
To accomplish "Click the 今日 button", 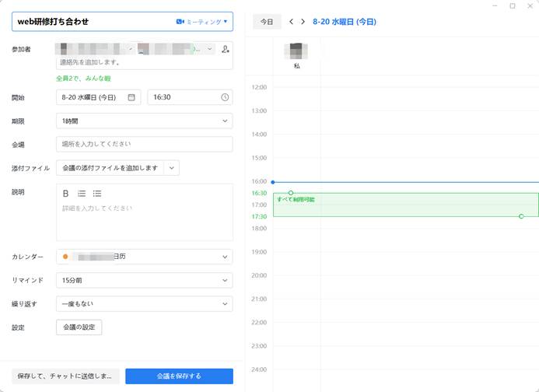I will [267, 22].
